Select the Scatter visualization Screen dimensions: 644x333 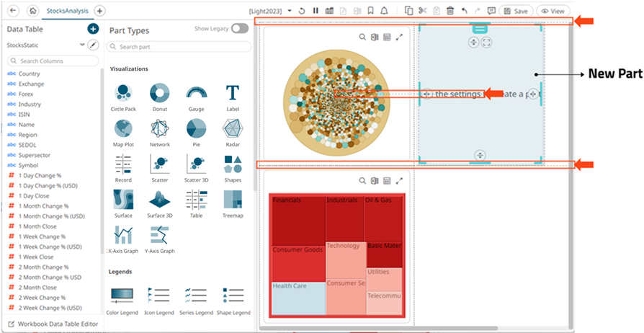160,169
